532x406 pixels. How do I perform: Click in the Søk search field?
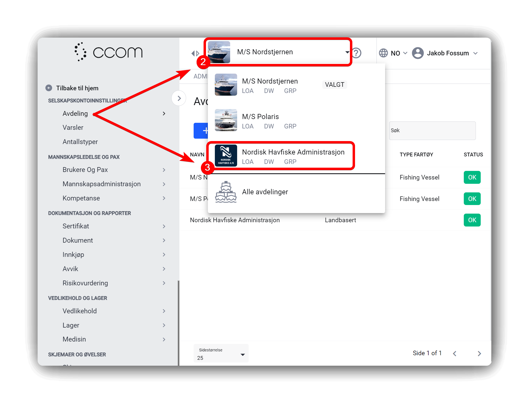[x=432, y=131]
